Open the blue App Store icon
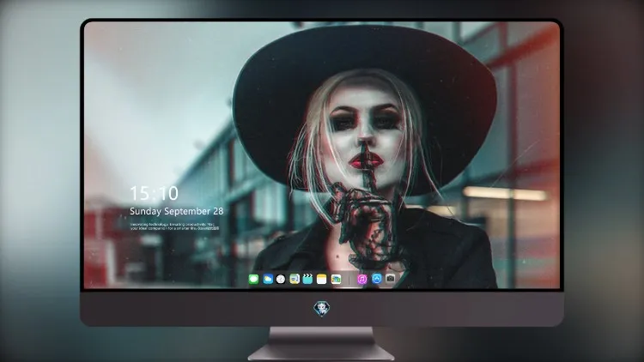The width and height of the screenshot is (644, 362). [x=377, y=279]
